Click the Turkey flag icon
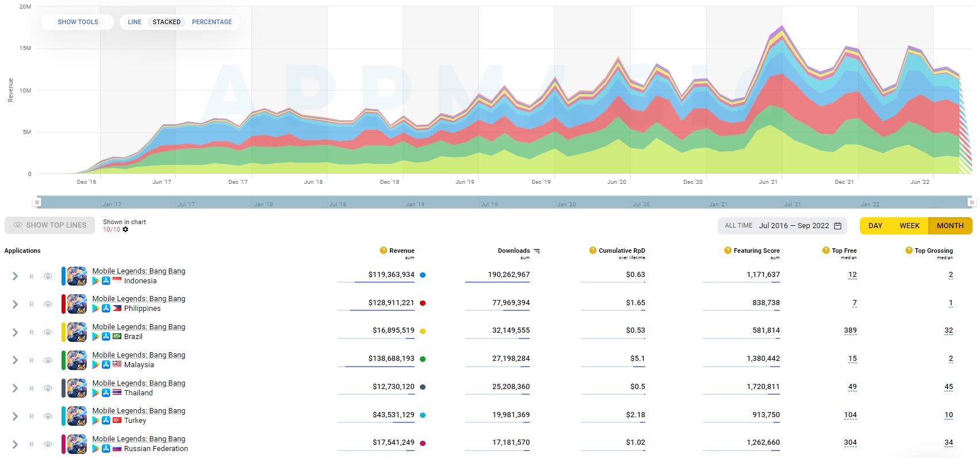Image resolution: width=980 pixels, height=458 pixels. point(117,421)
